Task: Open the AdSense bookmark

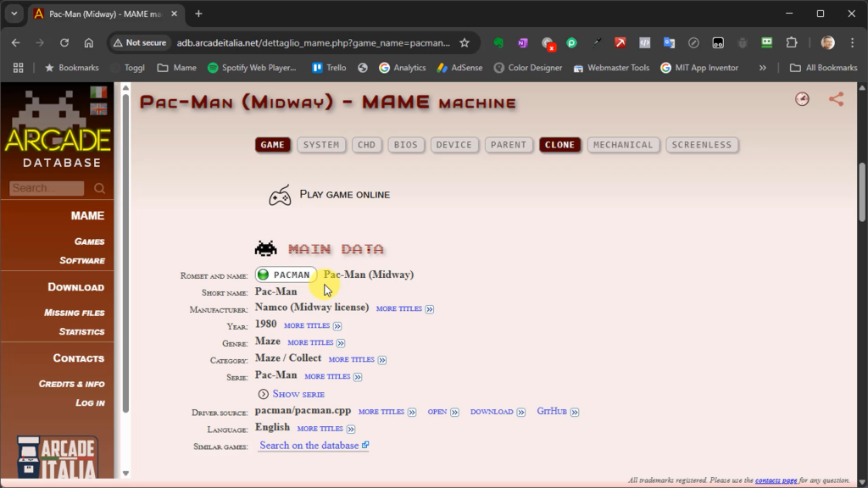Action: pyautogui.click(x=459, y=68)
